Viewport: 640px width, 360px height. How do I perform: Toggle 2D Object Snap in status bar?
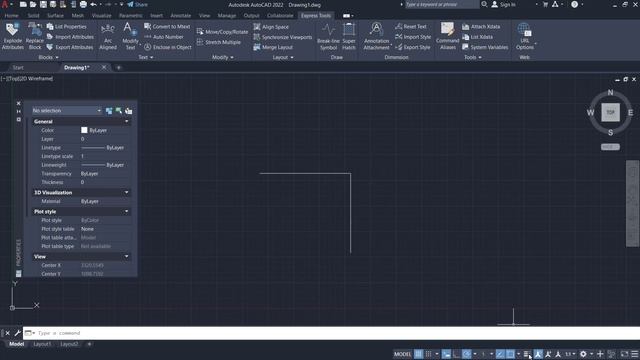tap(510, 354)
